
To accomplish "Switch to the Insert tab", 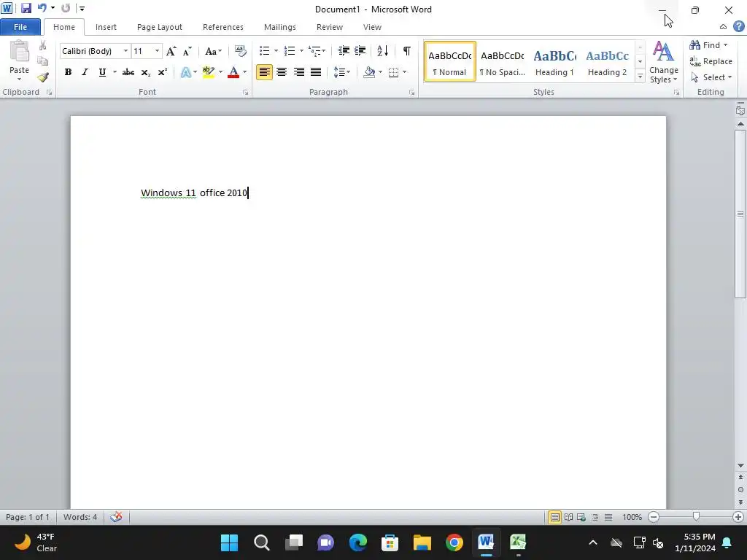I will point(106,27).
